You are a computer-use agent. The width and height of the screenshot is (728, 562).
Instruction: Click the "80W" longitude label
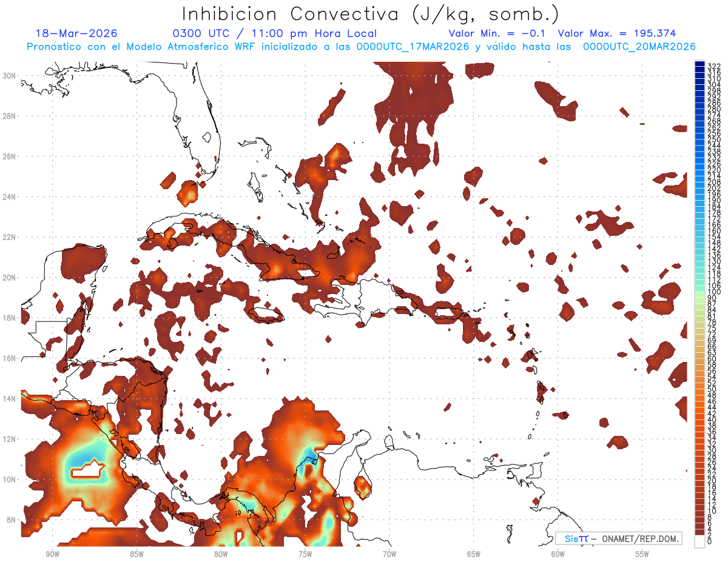coord(221,554)
